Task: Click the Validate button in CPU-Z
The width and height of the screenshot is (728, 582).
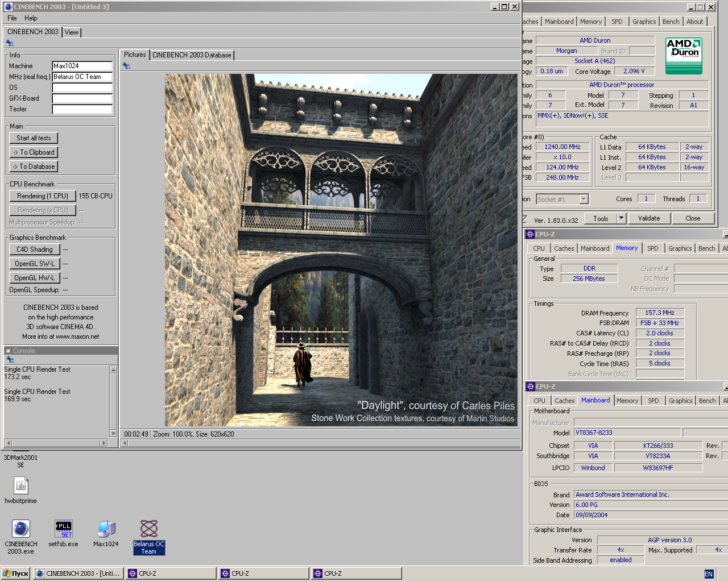Action: tap(649, 218)
